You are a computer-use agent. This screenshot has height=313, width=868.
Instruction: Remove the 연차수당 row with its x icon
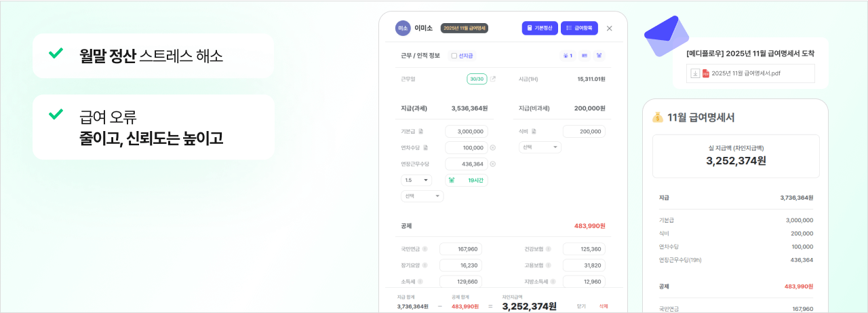(493, 147)
